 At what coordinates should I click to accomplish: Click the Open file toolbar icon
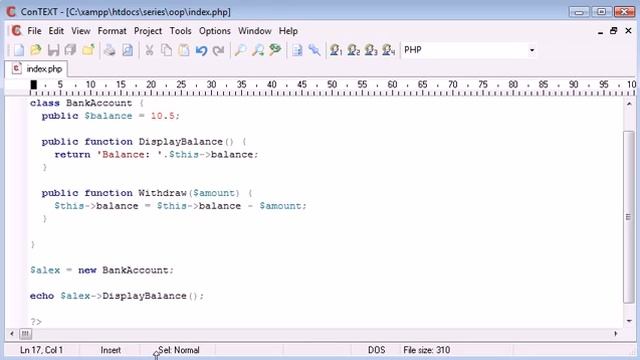(x=36, y=50)
